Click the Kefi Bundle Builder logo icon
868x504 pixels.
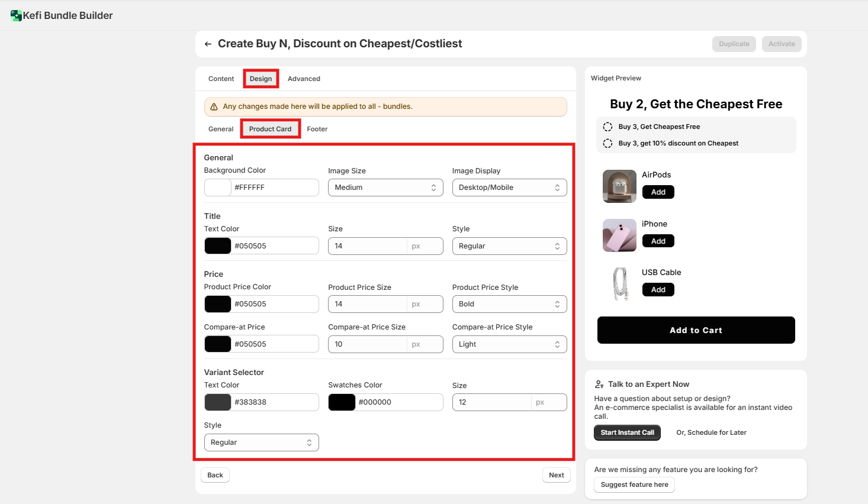pos(16,15)
